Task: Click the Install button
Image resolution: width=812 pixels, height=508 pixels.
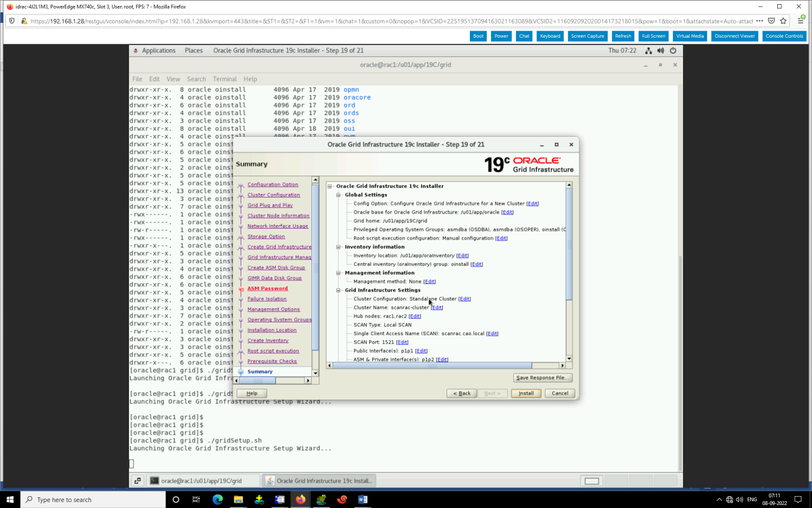Action: pyautogui.click(x=526, y=393)
